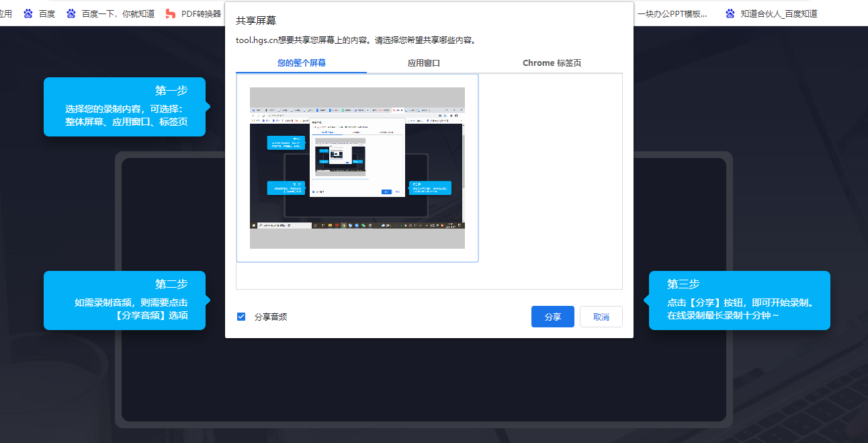Click the 共享屏幕 dialog title
Viewport: 868px width, 443px height.
[x=256, y=21]
